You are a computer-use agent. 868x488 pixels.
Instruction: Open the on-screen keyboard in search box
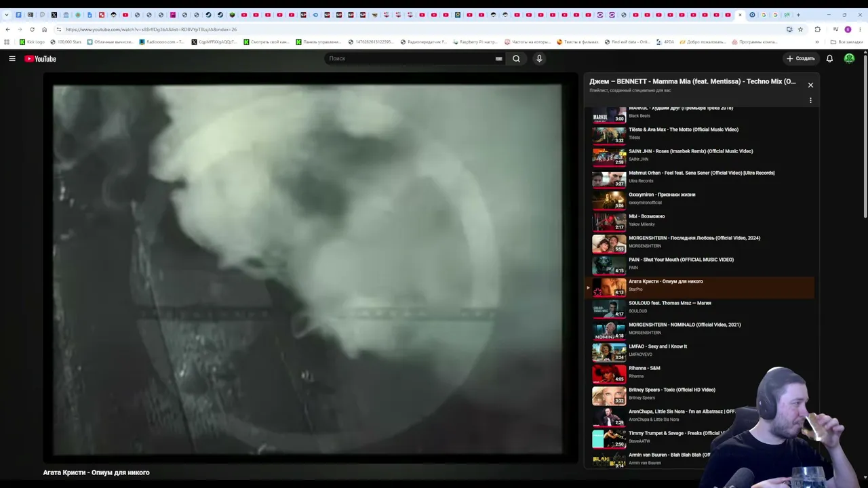pyautogui.click(x=499, y=59)
